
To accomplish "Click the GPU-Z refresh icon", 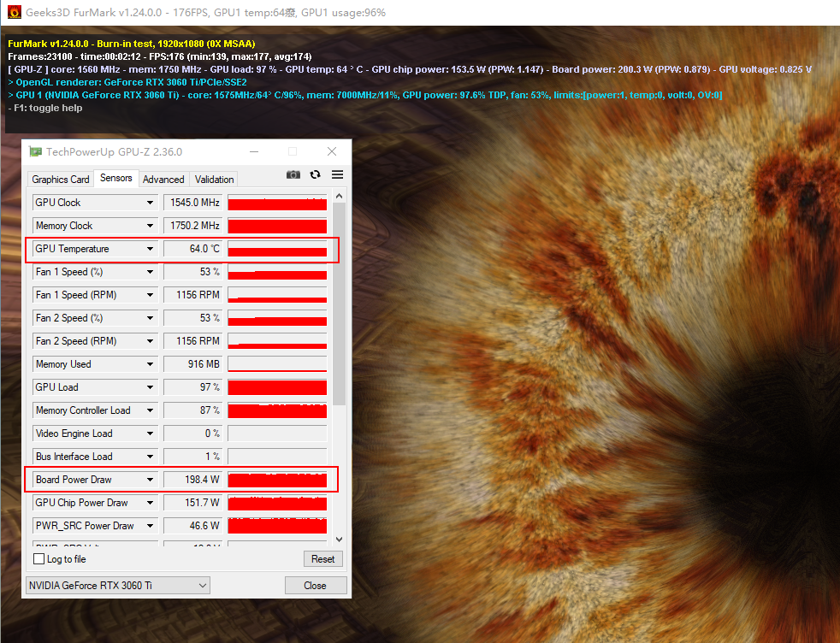I will 315,174.
